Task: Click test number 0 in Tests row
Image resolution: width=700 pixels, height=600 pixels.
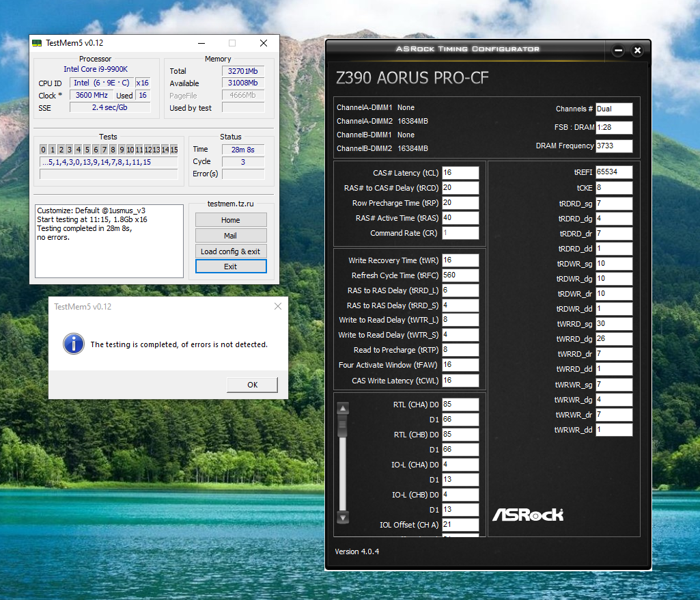Action: tap(43, 150)
